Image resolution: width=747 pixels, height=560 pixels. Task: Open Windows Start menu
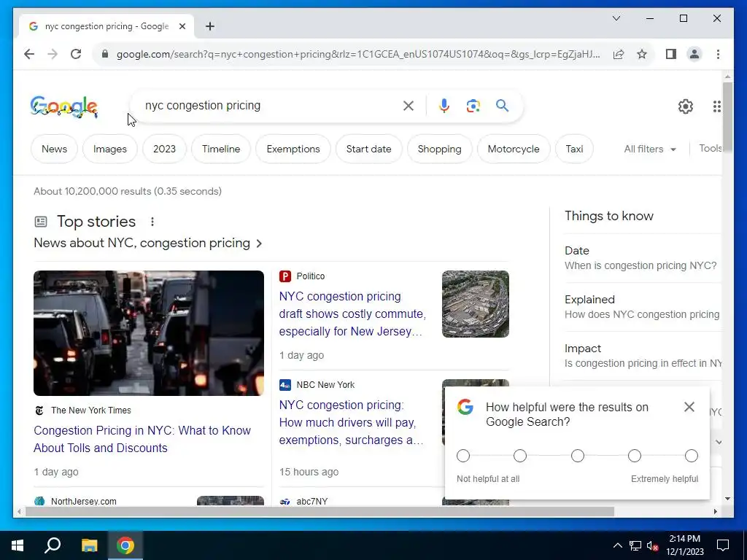pyautogui.click(x=18, y=545)
